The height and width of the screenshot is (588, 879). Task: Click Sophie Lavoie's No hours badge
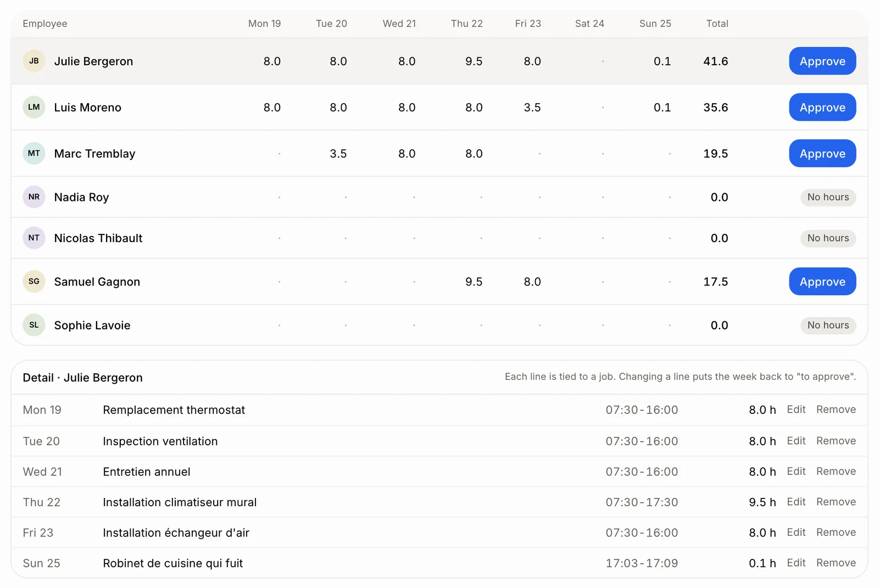[828, 325]
